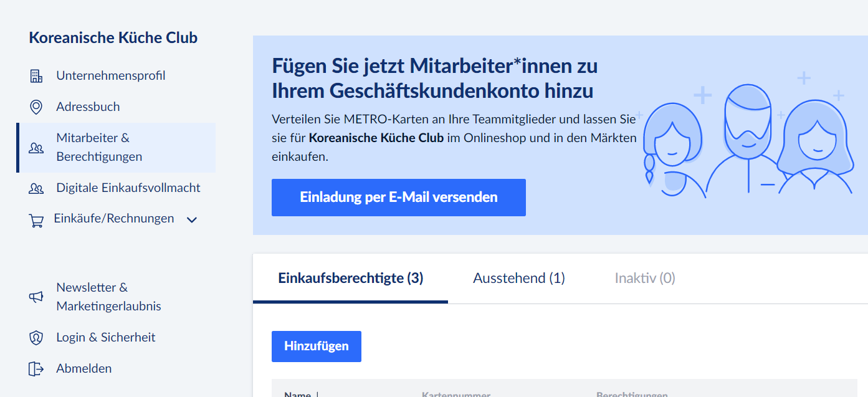Viewport: 868px width, 397px height.
Task: Switch to Ausstehend (1) tab
Action: coord(519,278)
